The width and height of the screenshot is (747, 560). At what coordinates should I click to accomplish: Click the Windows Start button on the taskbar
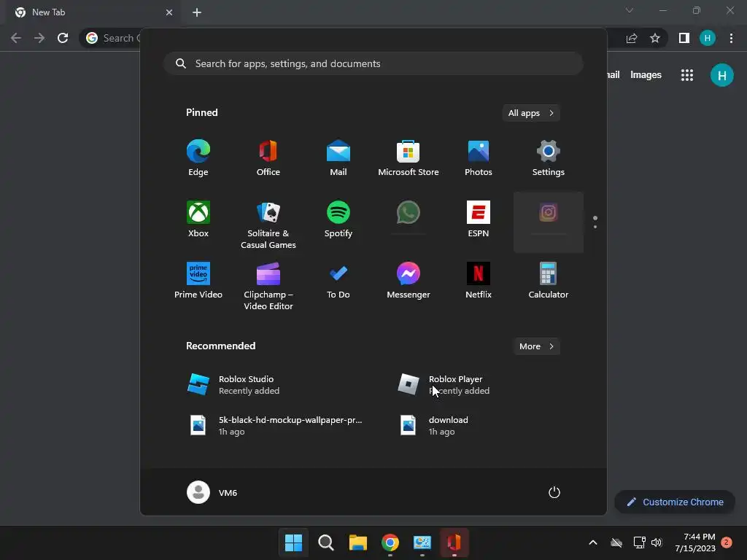coord(293,542)
